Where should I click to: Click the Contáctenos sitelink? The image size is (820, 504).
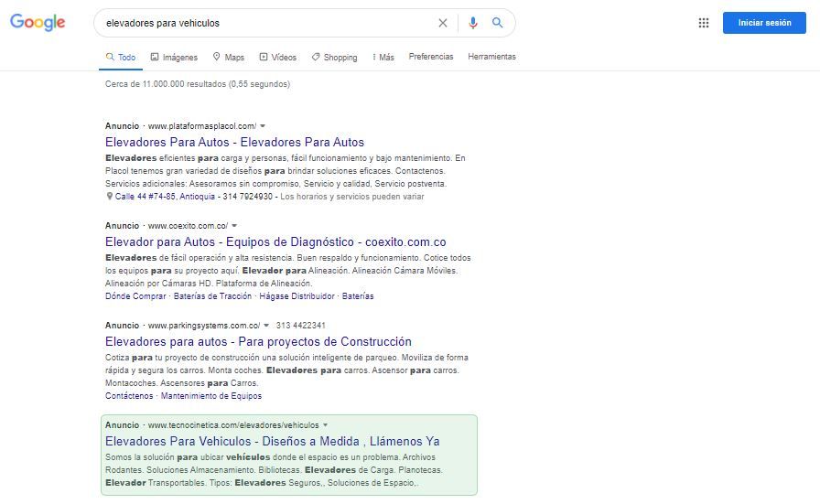pos(129,396)
